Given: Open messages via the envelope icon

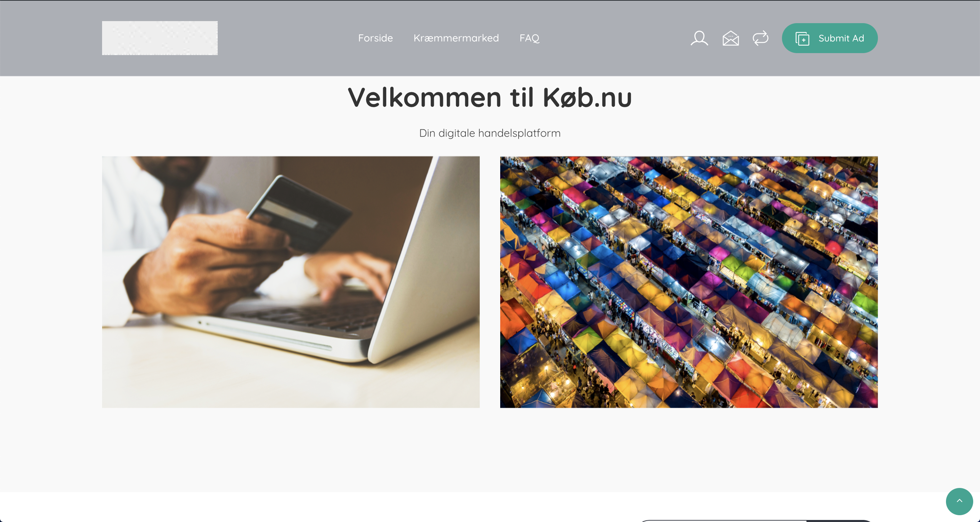Looking at the screenshot, I should (x=731, y=38).
